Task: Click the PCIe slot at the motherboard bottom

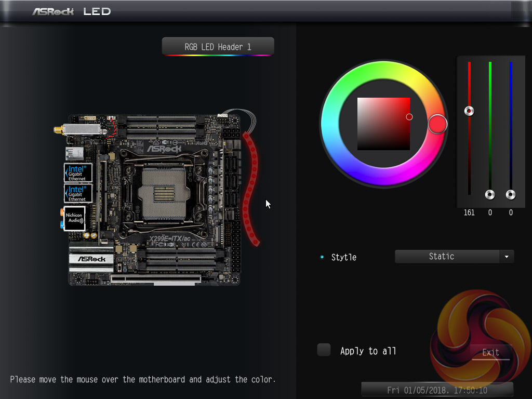Action: pyautogui.click(x=156, y=279)
